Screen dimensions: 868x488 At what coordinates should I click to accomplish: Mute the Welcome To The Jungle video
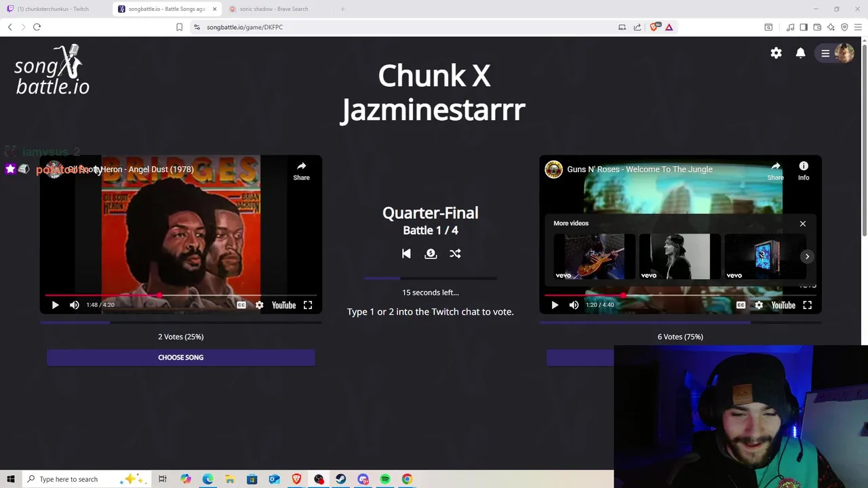tap(574, 305)
